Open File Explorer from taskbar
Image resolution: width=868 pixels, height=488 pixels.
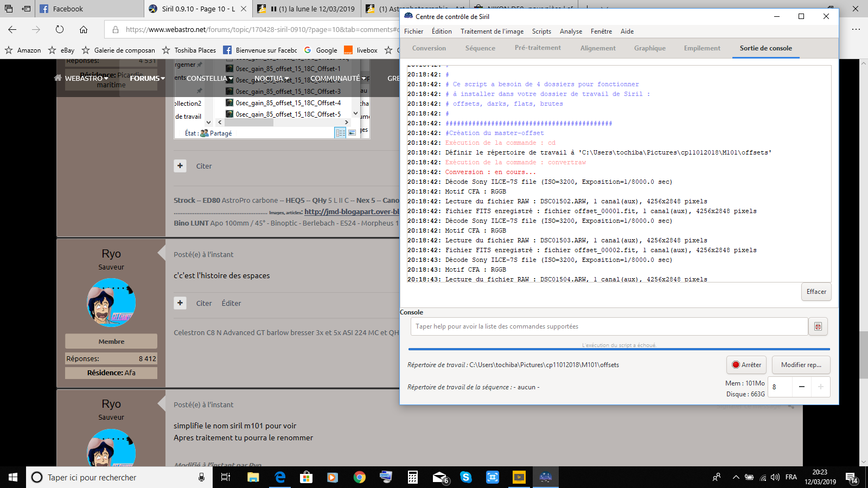coord(253,477)
